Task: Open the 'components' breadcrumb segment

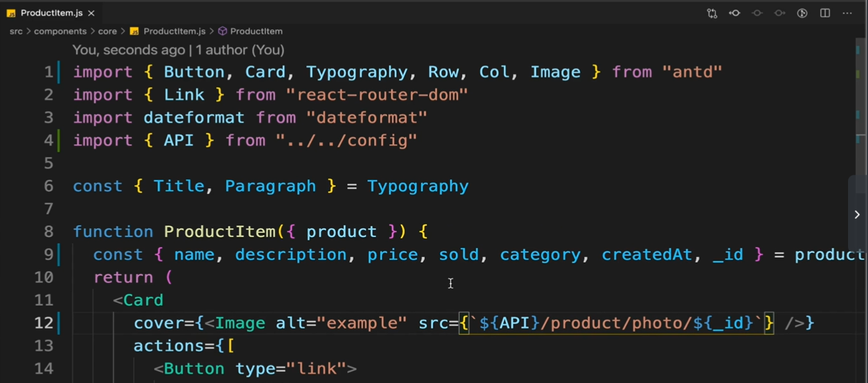Action: [60, 31]
